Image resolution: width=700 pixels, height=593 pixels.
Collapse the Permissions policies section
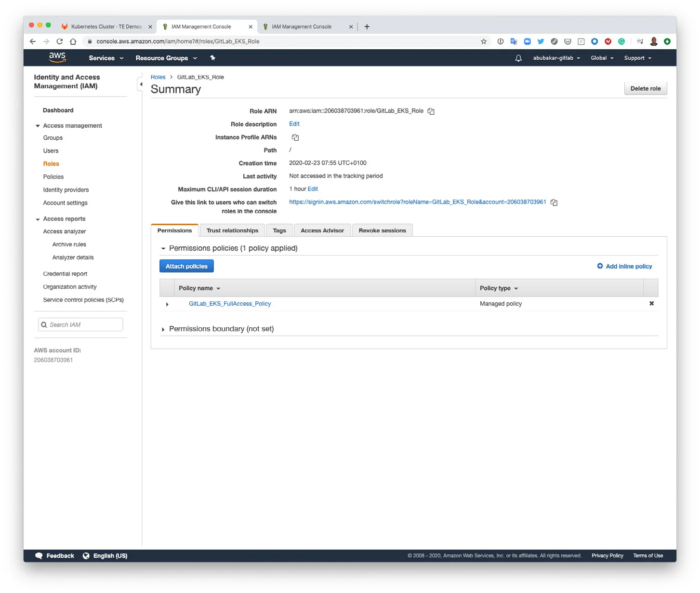[163, 249]
